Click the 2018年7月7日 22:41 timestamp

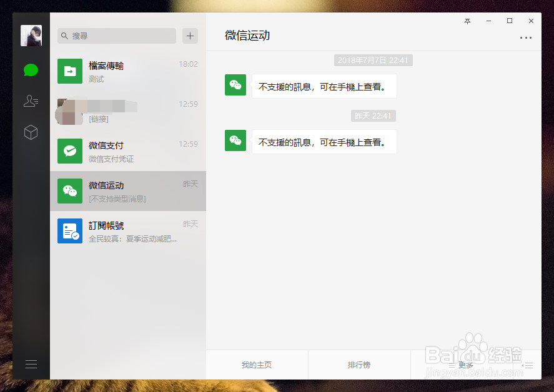click(x=373, y=60)
